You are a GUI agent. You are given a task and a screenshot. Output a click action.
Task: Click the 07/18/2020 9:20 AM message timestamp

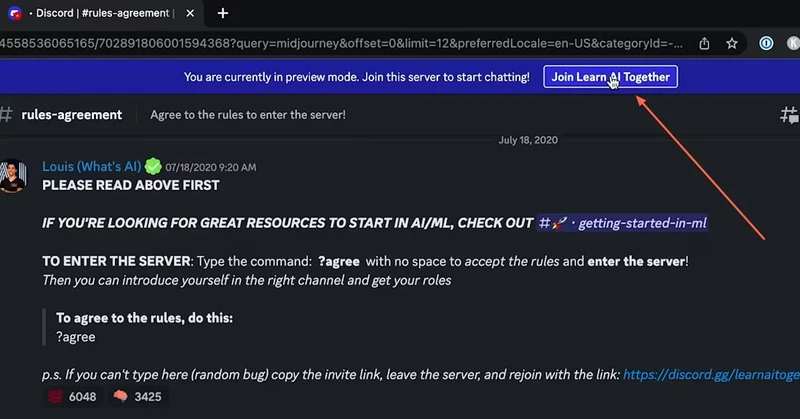[x=211, y=167]
